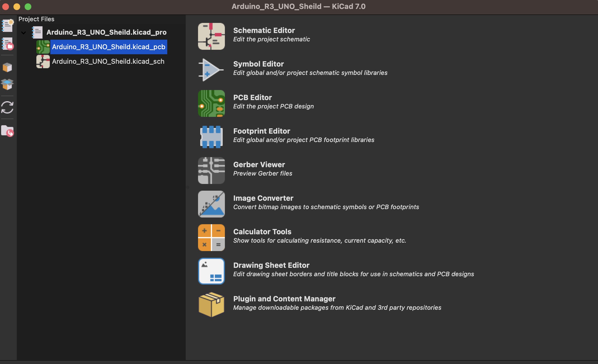Launch the Image Converter icon
Screen dimensions: 598x364
pyautogui.click(x=211, y=204)
